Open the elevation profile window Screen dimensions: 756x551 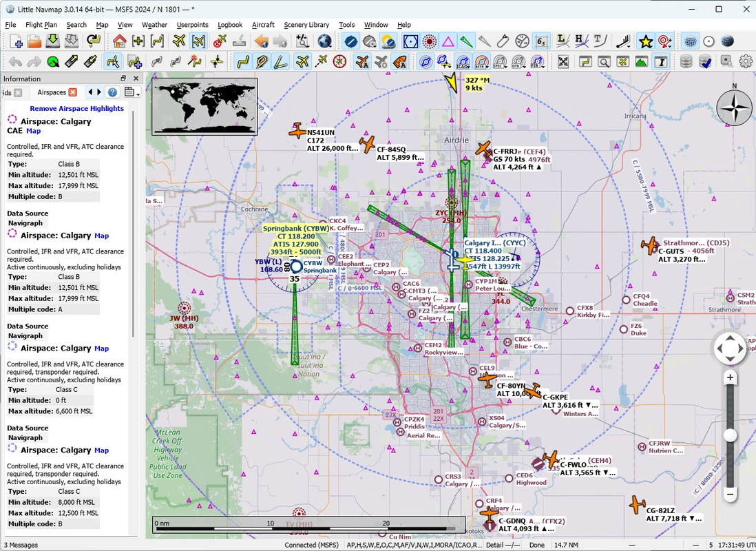(x=642, y=62)
